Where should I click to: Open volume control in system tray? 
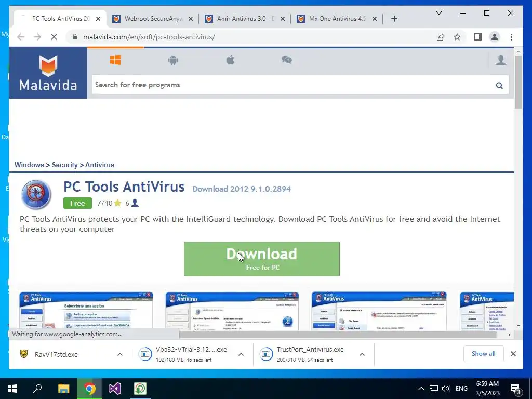click(x=446, y=389)
